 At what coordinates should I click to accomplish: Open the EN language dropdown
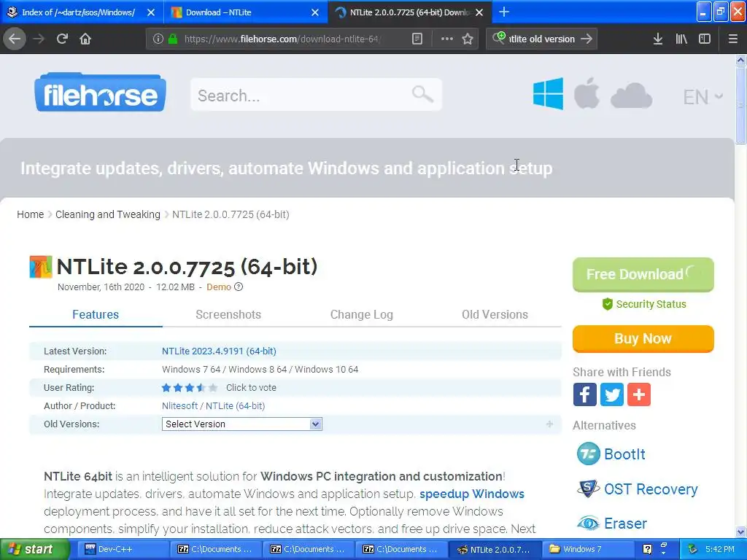(x=703, y=97)
